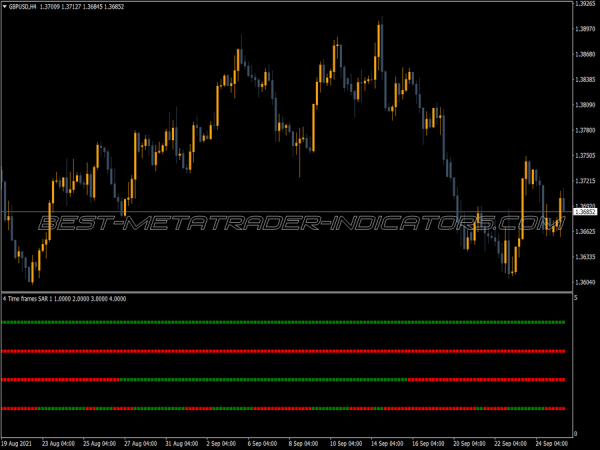Click indicator scale value 5
This screenshot has width=600, height=450.
(576, 298)
